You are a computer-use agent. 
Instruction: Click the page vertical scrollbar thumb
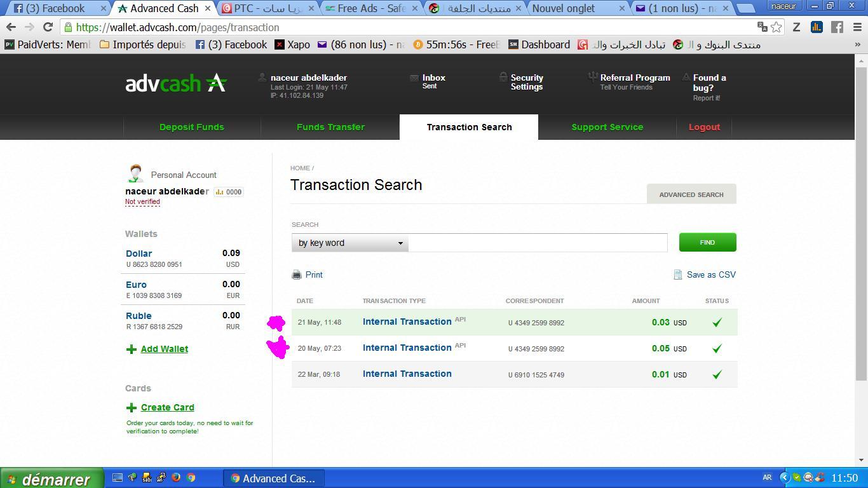(x=861, y=222)
